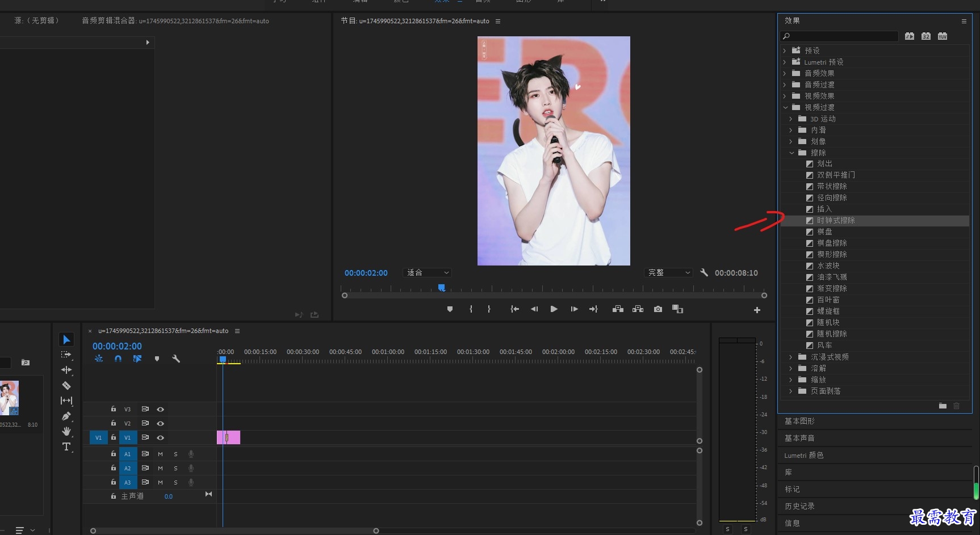The image size is (980, 535).
Task: Open the 历史记录 panel
Action: coord(799,506)
